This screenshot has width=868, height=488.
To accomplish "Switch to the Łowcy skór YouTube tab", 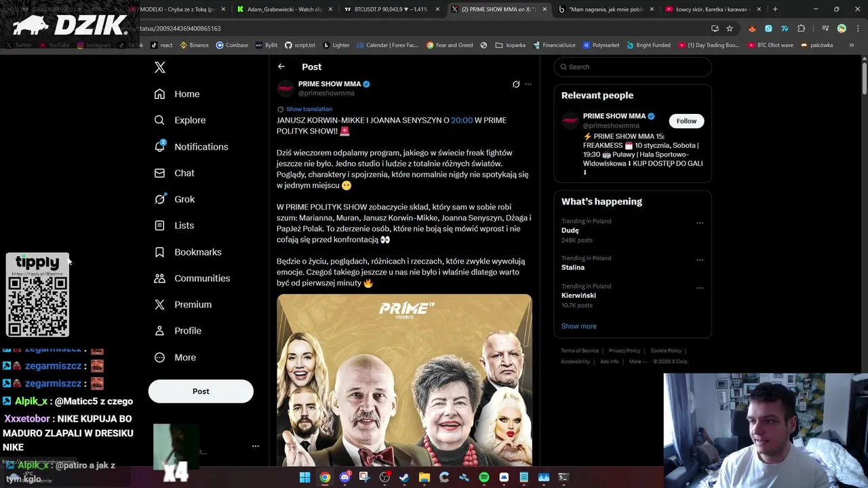I will coord(711,9).
